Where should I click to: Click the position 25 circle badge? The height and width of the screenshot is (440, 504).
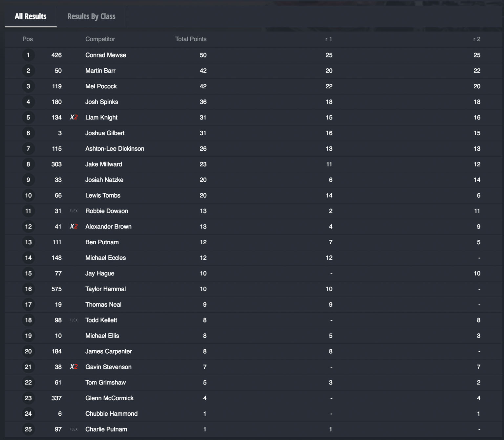point(28,429)
